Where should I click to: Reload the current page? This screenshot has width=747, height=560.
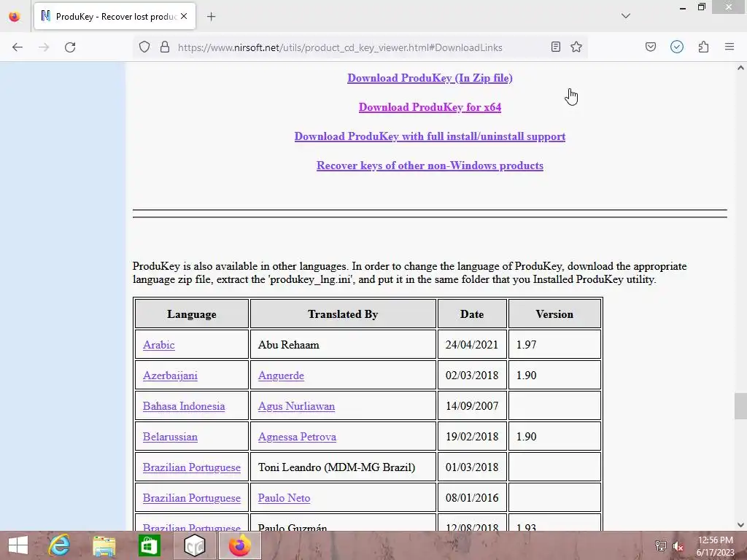(x=70, y=47)
